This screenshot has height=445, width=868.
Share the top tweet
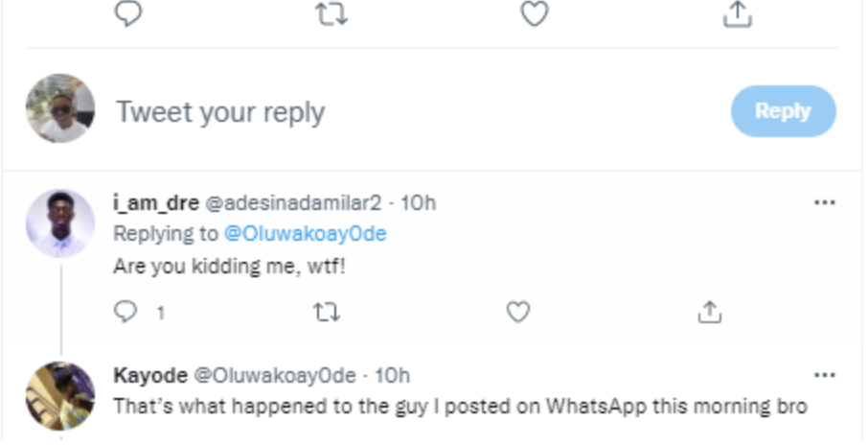coord(736,13)
